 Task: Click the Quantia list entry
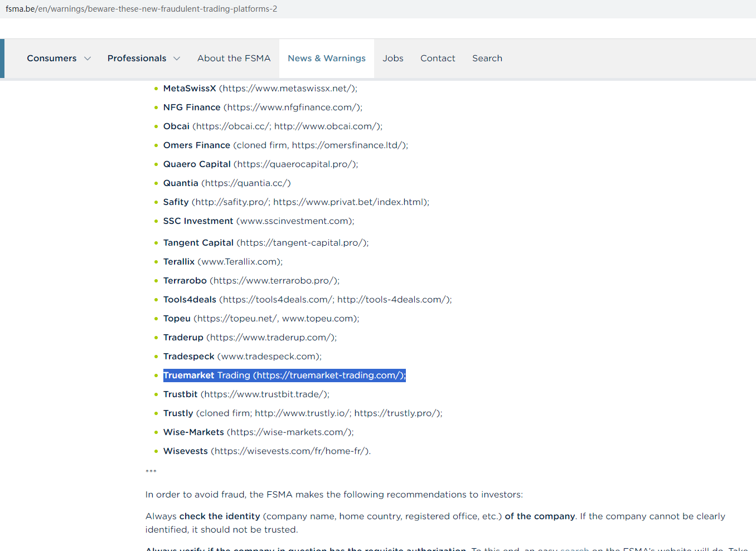coord(227,183)
